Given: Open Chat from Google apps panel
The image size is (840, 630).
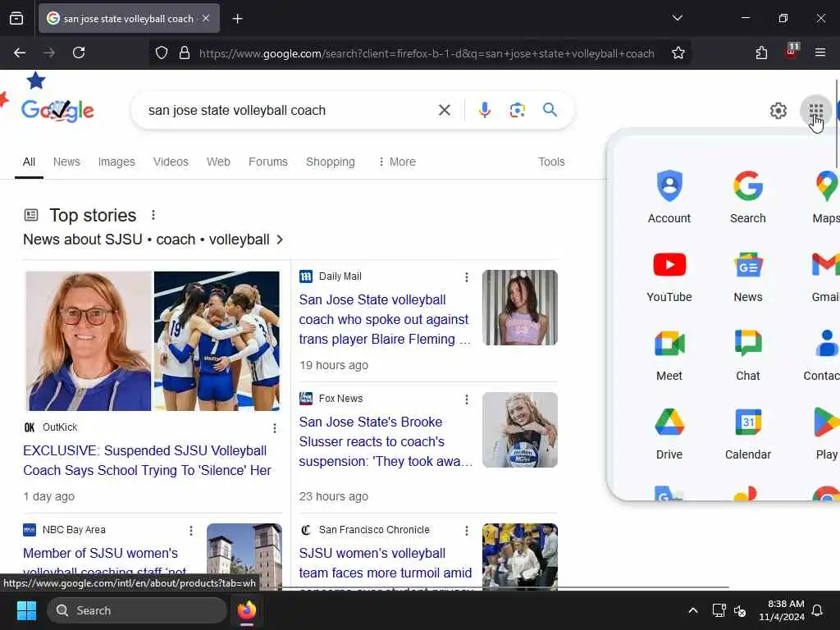Looking at the screenshot, I should tap(748, 355).
